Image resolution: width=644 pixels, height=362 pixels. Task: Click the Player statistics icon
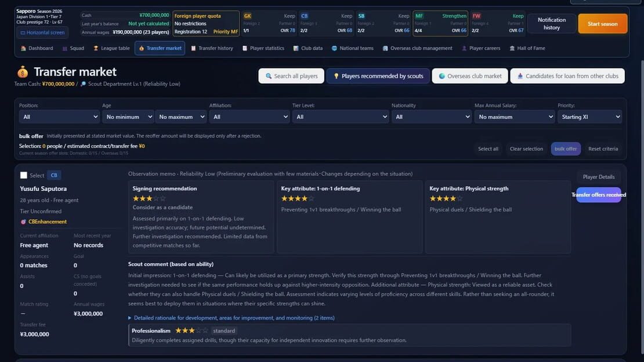pyautogui.click(x=245, y=49)
